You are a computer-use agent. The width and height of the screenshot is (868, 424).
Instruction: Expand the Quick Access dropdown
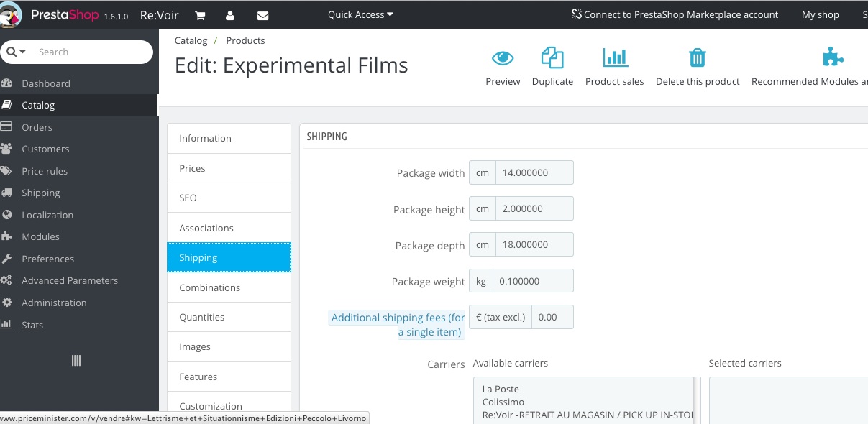click(360, 14)
